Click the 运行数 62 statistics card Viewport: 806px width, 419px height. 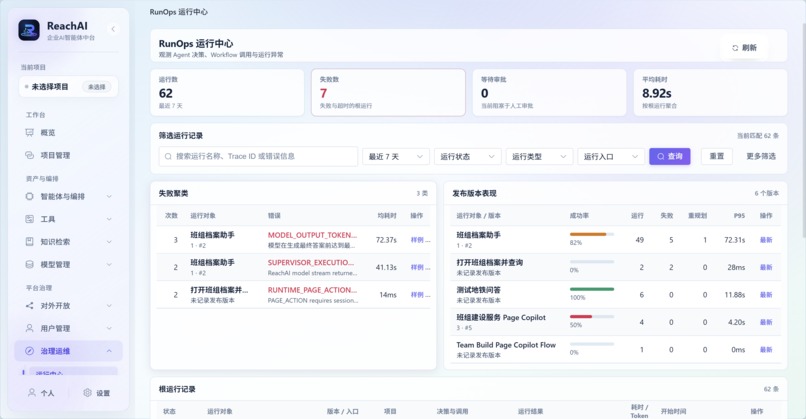pyautogui.click(x=227, y=93)
